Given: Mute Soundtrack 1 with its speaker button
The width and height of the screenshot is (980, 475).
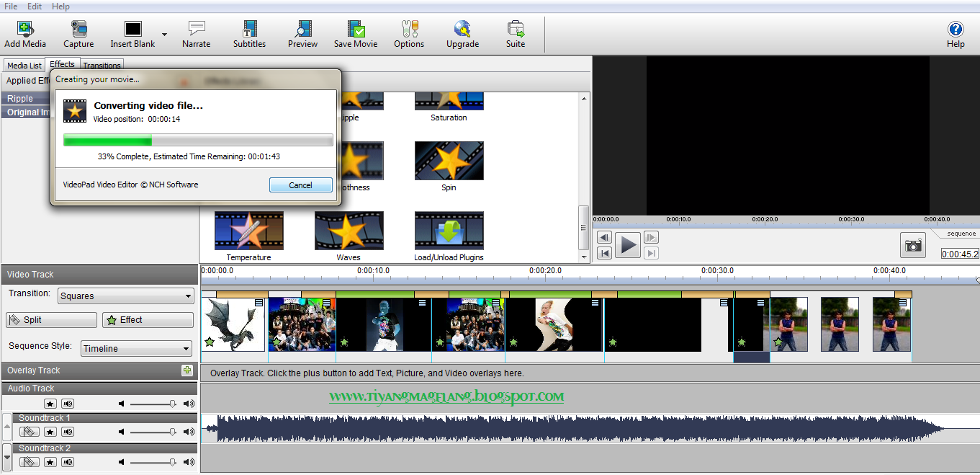Looking at the screenshot, I should click(x=68, y=432).
